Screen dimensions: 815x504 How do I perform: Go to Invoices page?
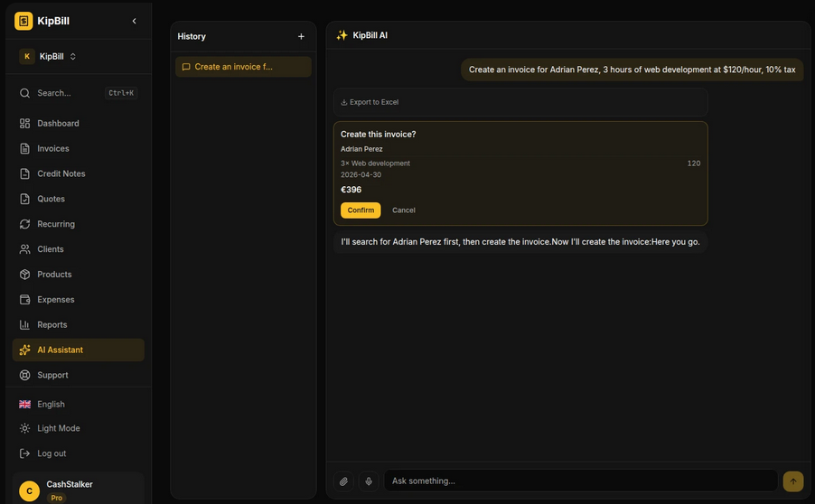point(78,149)
